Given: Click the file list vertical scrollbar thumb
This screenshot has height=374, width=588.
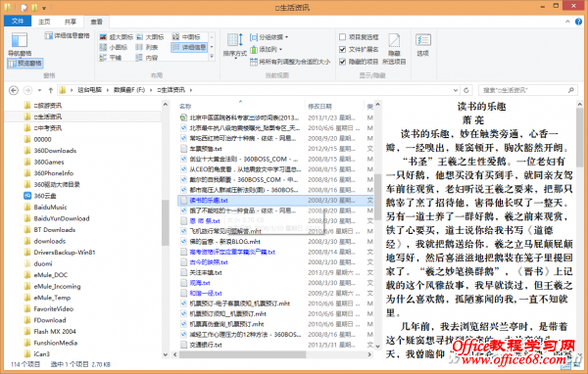Looking at the screenshot, I should (x=377, y=196).
